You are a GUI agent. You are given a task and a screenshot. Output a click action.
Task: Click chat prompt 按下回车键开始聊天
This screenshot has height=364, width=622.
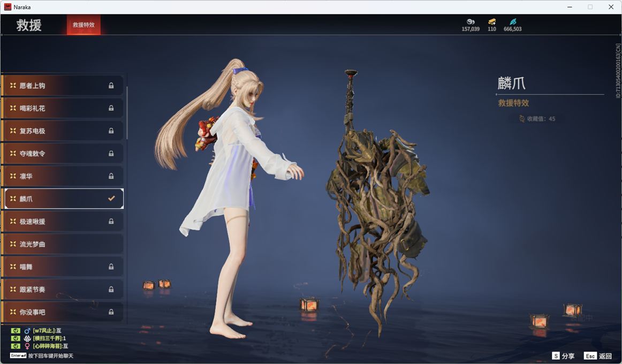pos(50,356)
